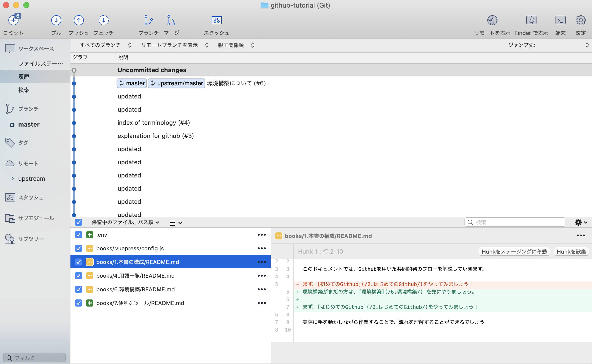Toggle the books/6.環境構築/README.md checkbox
Screen dimensions: 592x364
(79, 289)
